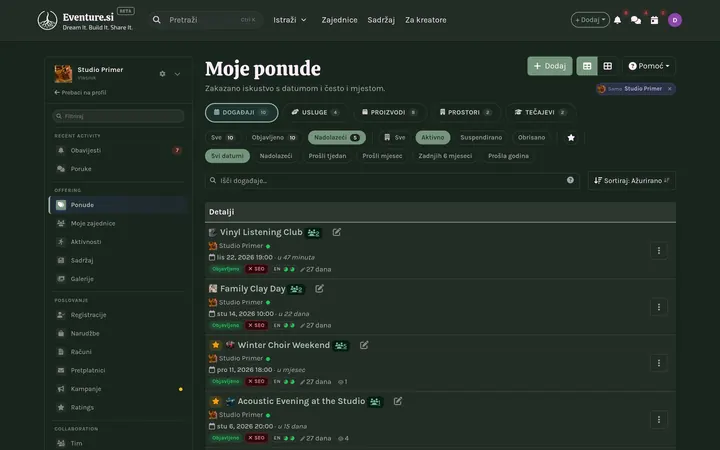Open Registracije in sidebar
This screenshot has height=450, width=720.
pos(118,315)
